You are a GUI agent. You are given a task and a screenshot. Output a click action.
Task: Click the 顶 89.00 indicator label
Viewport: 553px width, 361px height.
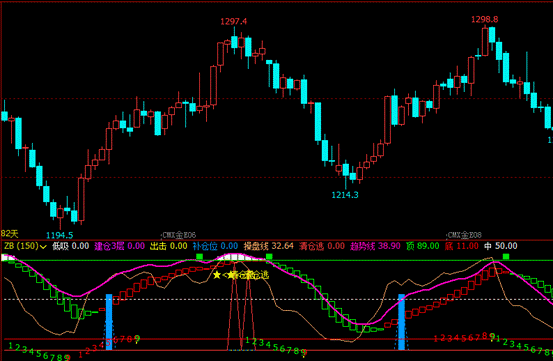click(x=423, y=246)
